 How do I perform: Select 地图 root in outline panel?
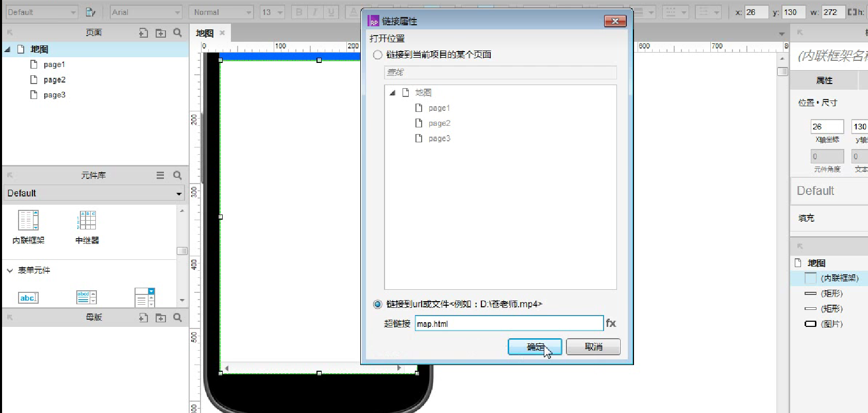816,263
